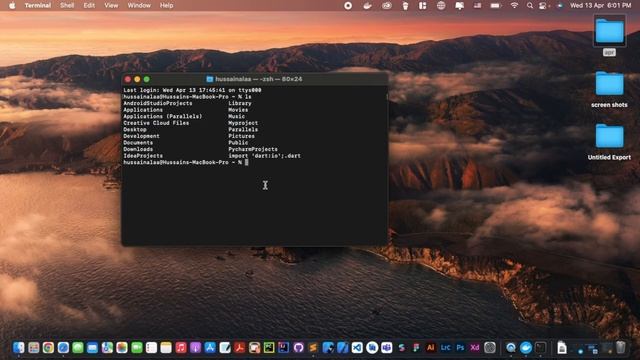The height and width of the screenshot is (360, 640).
Task: Close the Terminal window
Action: pyautogui.click(x=128, y=79)
